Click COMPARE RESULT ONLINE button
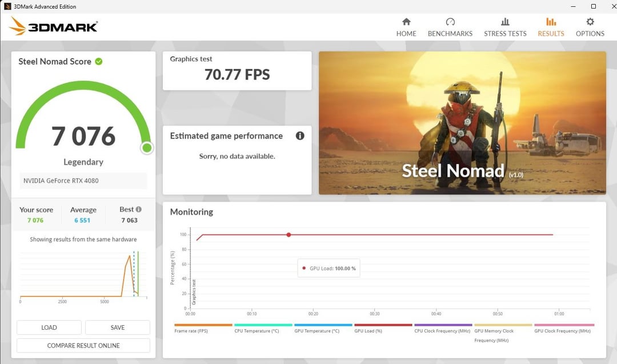 click(83, 346)
